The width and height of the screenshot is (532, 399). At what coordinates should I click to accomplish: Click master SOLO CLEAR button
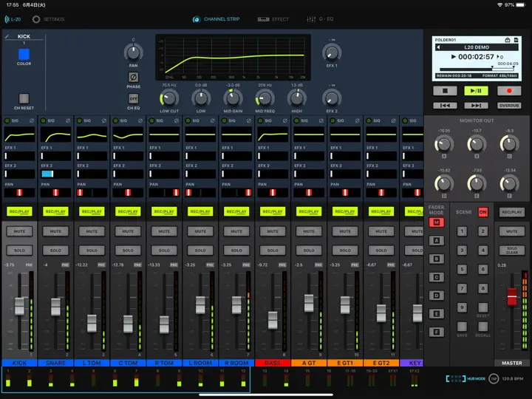511,250
